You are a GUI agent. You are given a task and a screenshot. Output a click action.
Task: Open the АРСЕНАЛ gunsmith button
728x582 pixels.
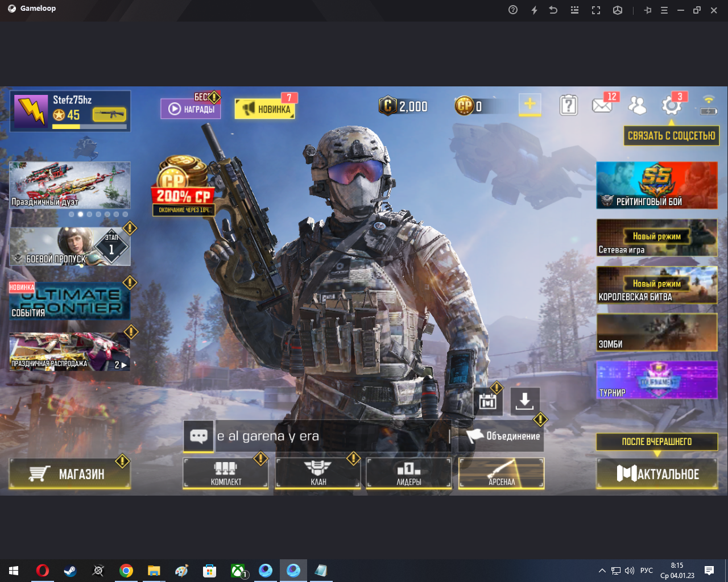pos(502,473)
